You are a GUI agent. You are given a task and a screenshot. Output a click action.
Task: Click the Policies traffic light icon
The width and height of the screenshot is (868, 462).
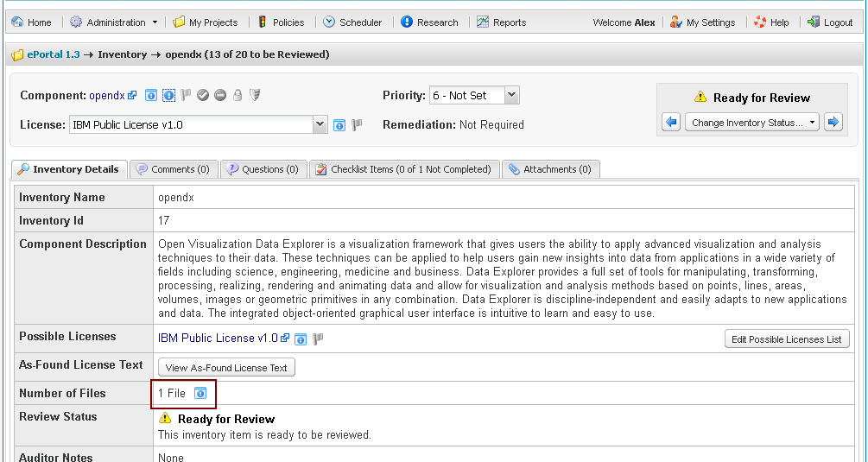263,22
